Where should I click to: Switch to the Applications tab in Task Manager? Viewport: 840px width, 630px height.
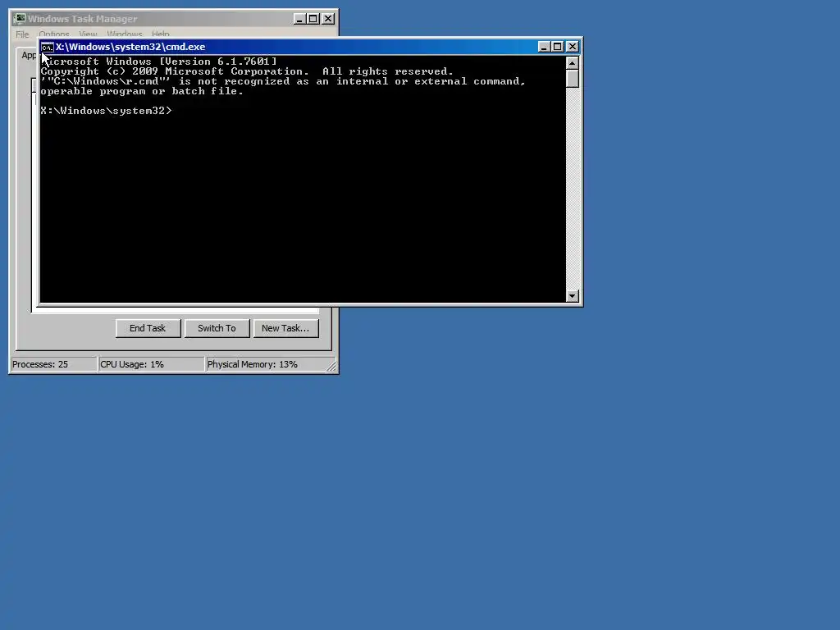click(28, 55)
